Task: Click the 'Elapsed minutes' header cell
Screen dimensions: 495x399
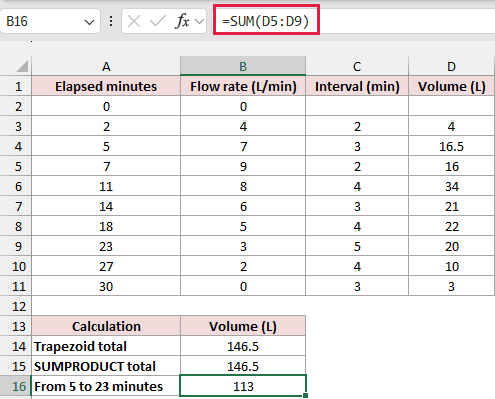Action: click(x=106, y=86)
